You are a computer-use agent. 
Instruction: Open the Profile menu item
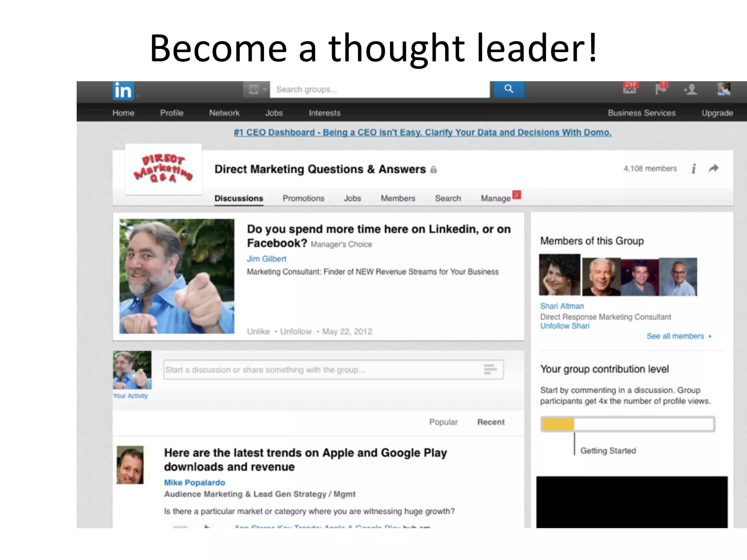click(x=172, y=113)
